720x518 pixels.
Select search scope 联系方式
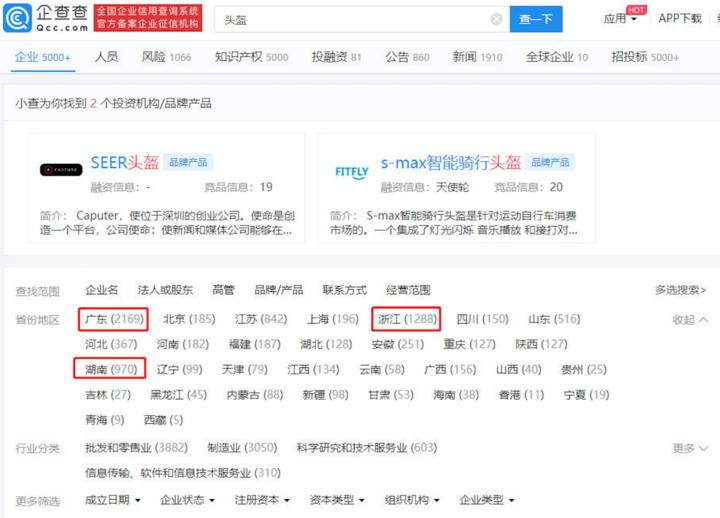point(344,290)
